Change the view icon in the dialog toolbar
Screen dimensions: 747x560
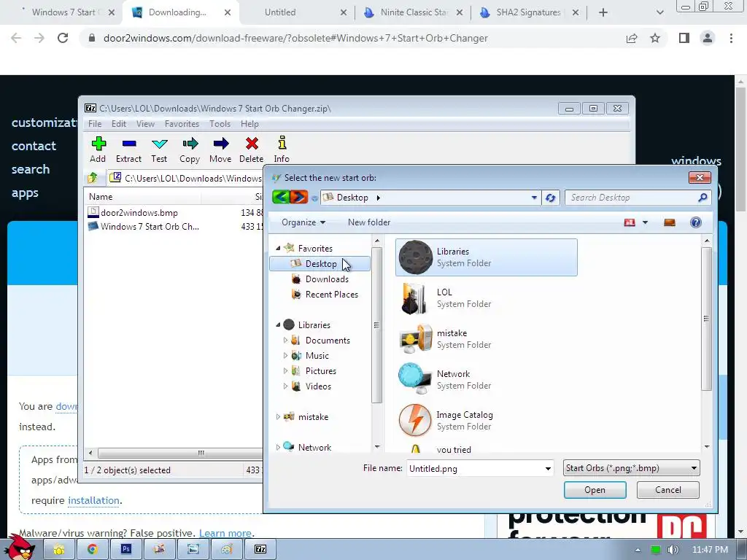coord(630,222)
